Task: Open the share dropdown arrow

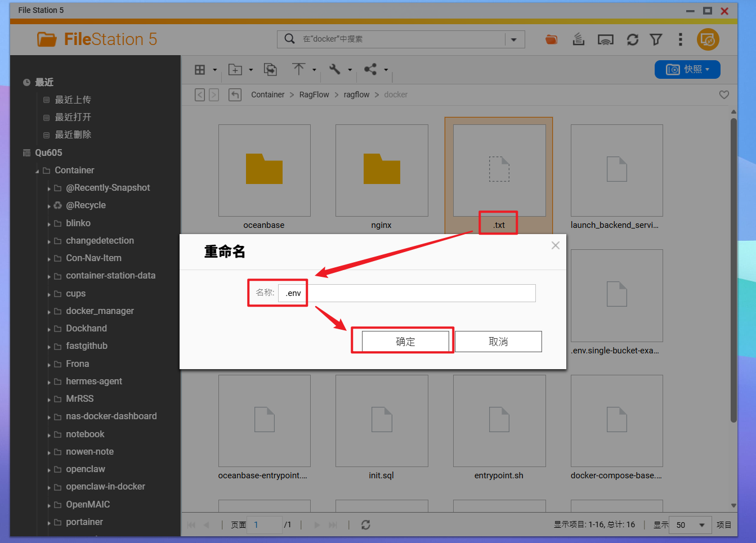Action: coord(386,70)
